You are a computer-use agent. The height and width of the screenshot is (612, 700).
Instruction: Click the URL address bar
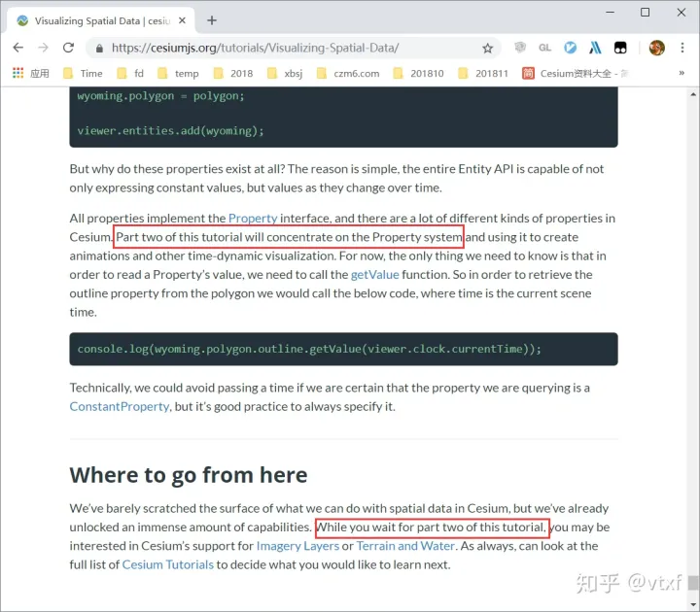point(292,48)
